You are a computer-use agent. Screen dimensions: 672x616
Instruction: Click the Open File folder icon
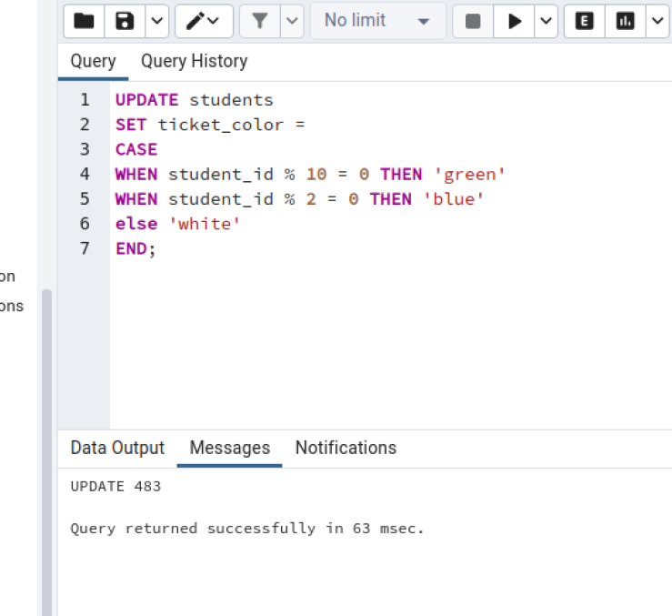[x=84, y=21]
